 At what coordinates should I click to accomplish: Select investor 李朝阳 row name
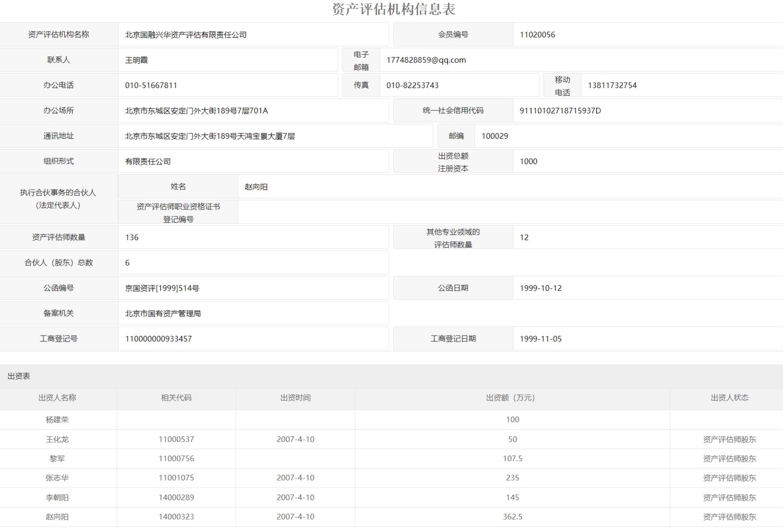(x=57, y=498)
